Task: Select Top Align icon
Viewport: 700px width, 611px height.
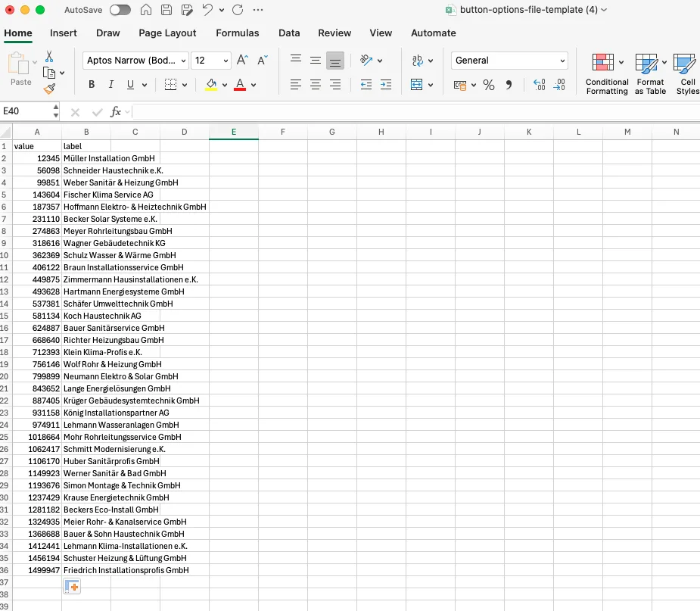Action: 296,60
